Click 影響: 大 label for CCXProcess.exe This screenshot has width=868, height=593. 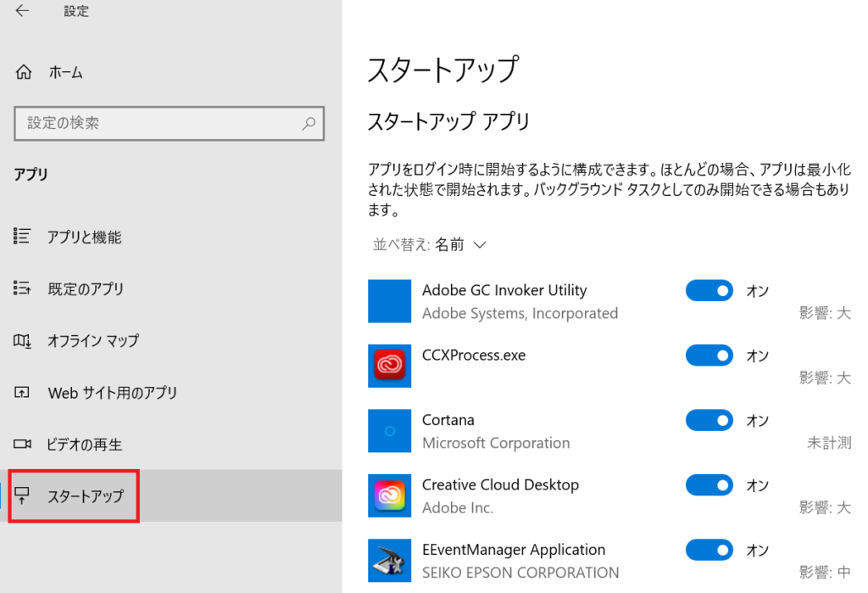pyautogui.click(x=825, y=378)
